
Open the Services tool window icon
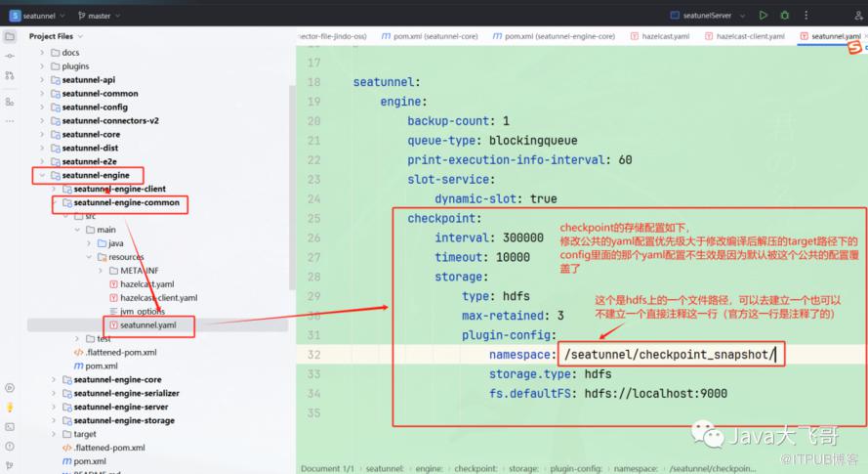point(10,388)
